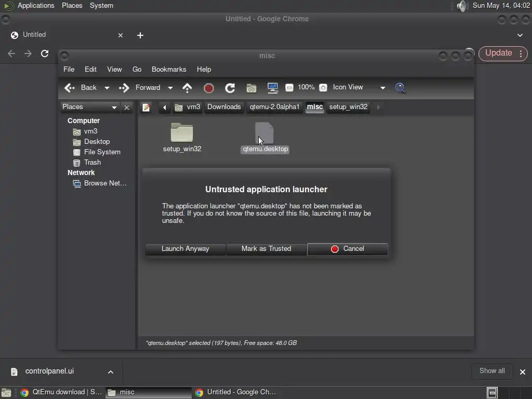The image size is (532, 399).
Task: Switch to QtEmu download taskbar window
Action: [61, 392]
